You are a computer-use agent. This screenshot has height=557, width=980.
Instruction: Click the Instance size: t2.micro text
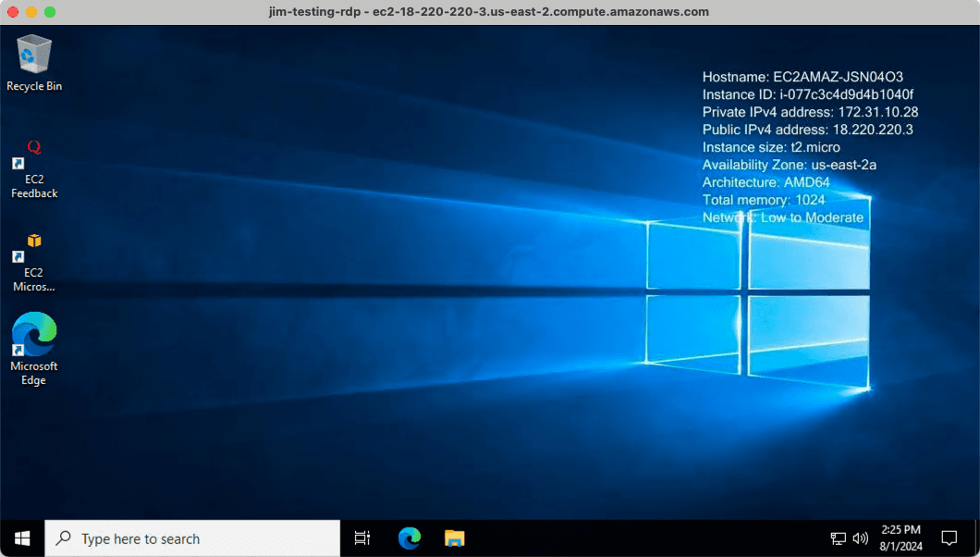771,147
